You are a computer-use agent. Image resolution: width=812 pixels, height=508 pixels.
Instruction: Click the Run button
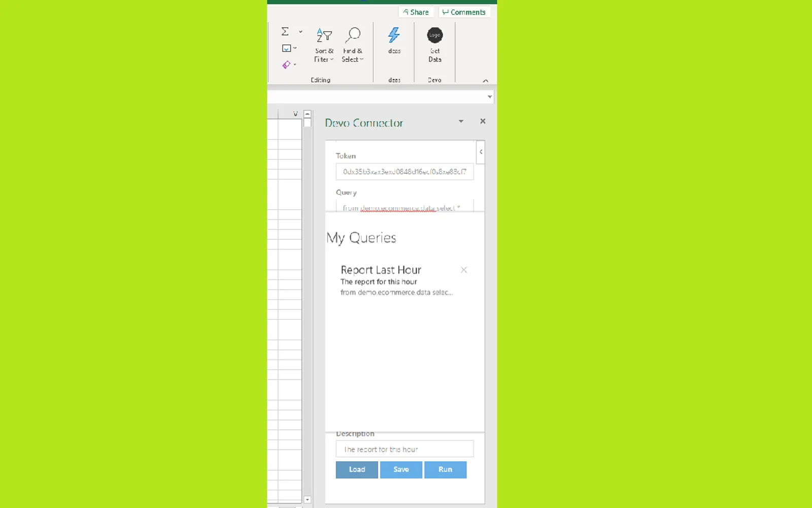tap(445, 469)
